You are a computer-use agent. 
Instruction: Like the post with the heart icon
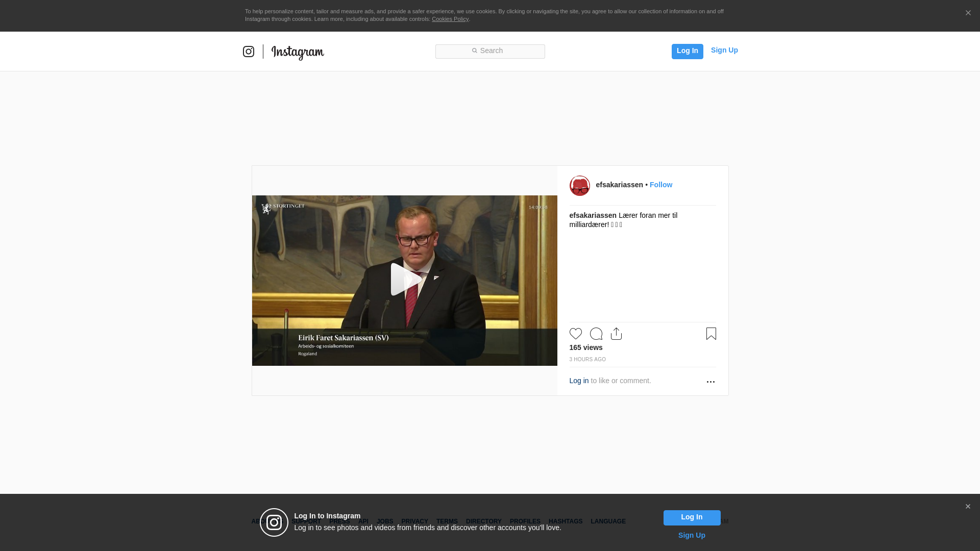(575, 334)
